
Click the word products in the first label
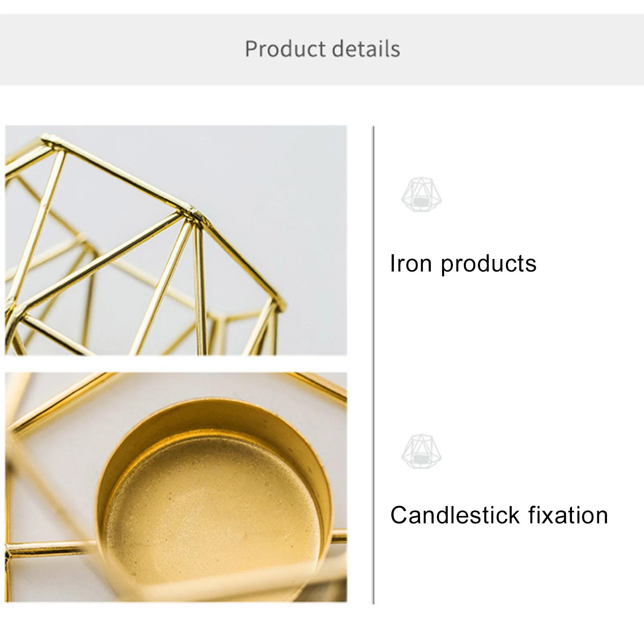point(488,264)
